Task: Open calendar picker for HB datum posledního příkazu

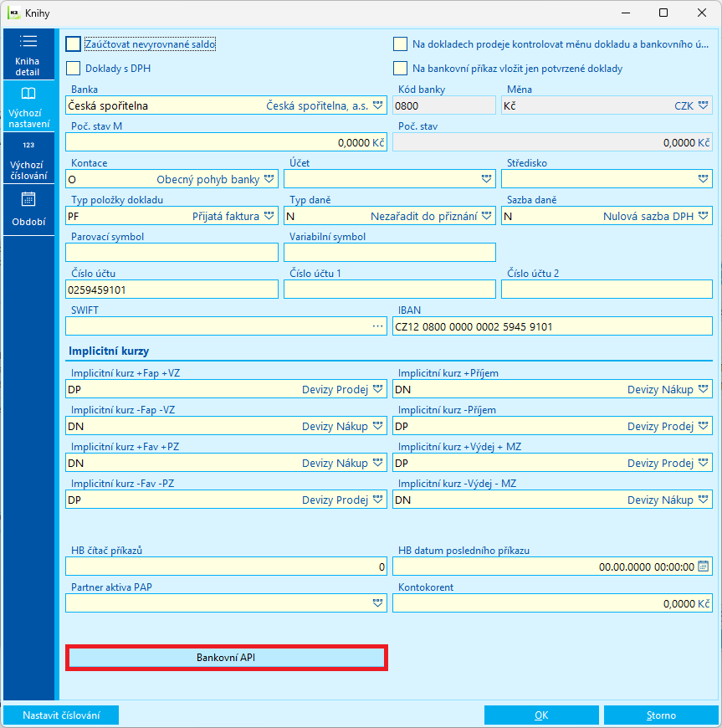Action: coord(704,567)
